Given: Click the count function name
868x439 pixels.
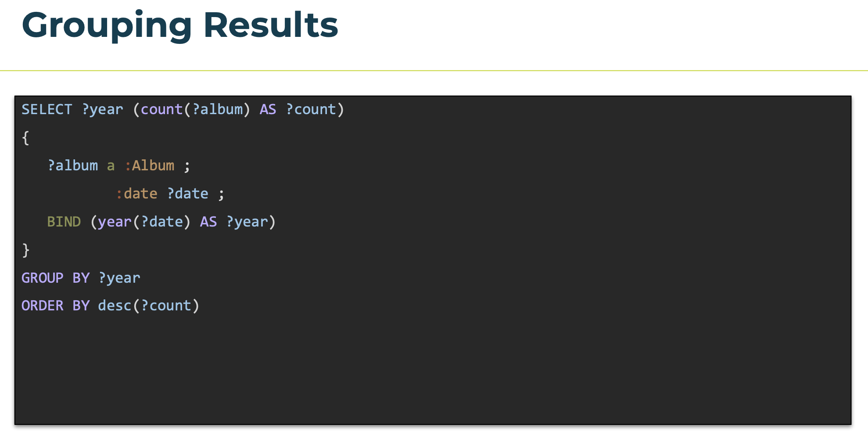Looking at the screenshot, I should point(161,109).
